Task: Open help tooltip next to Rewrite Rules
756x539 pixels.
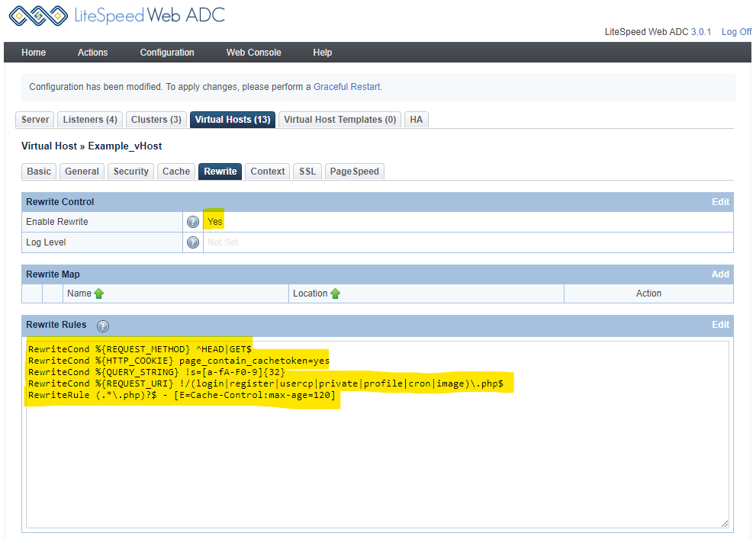Action: [102, 326]
